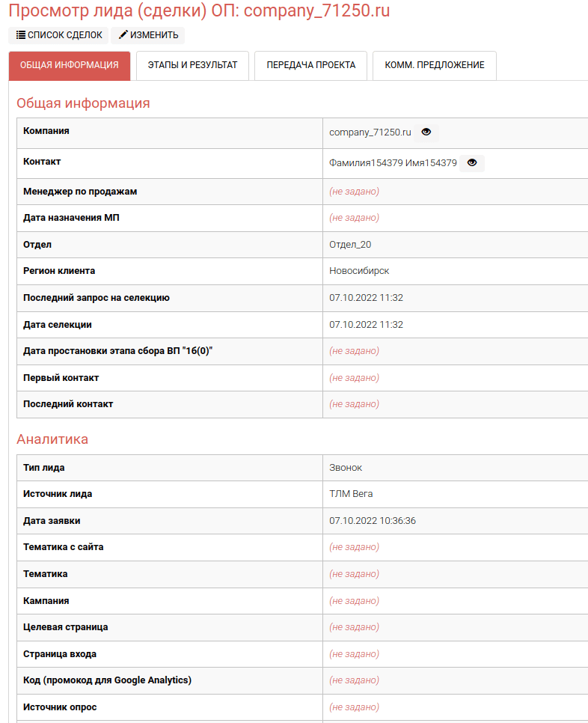View company details via the eye icon
Screen dimensions: 588x723
[x=426, y=132]
